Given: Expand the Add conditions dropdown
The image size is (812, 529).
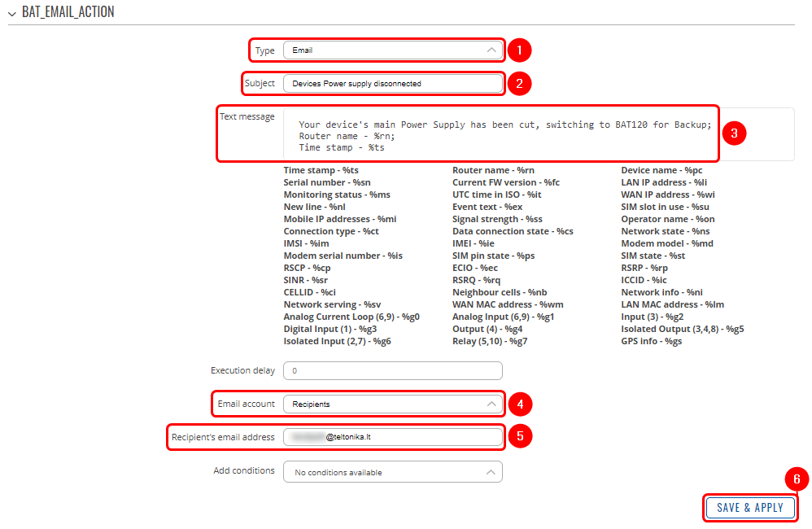Looking at the screenshot, I should (393, 472).
